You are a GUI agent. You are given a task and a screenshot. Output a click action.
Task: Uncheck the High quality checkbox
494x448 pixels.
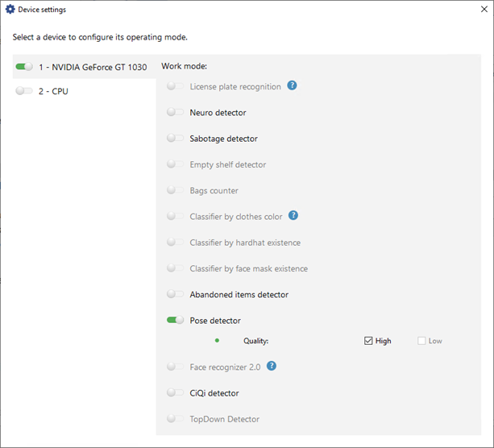tap(368, 341)
